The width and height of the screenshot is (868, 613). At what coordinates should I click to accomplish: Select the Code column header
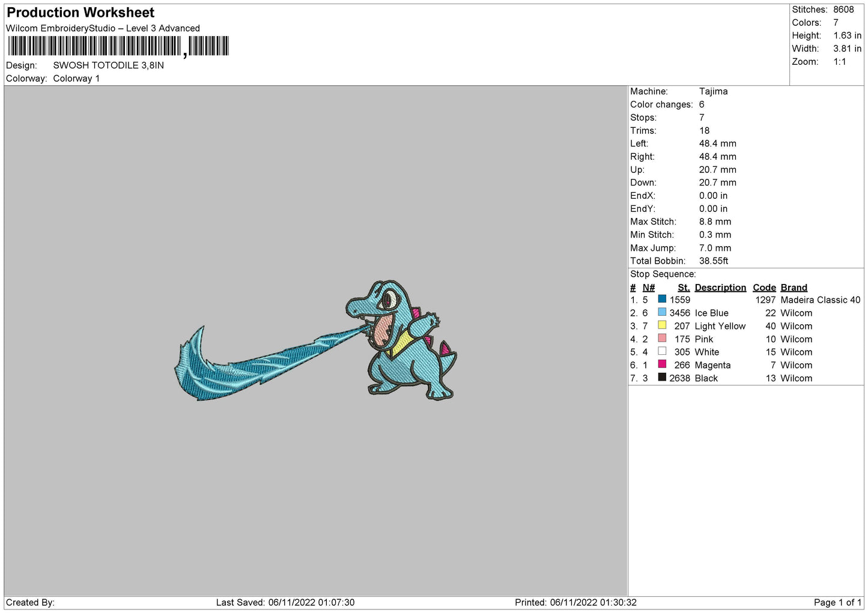764,288
